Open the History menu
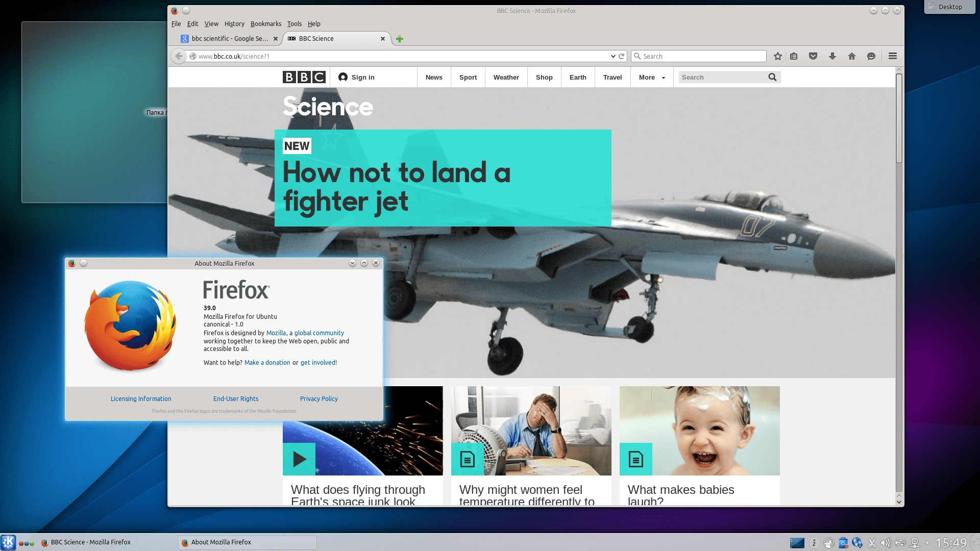Viewport: 980px width, 551px height. point(234,23)
